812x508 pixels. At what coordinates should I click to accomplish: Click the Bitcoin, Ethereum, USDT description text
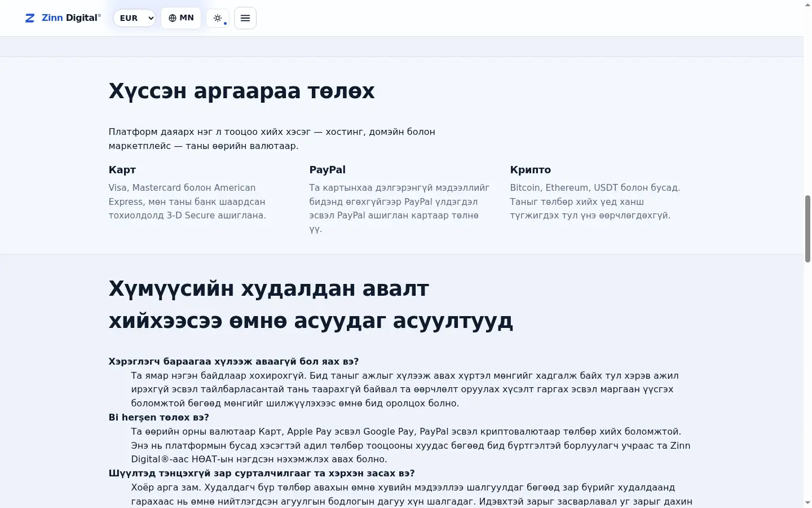click(595, 202)
